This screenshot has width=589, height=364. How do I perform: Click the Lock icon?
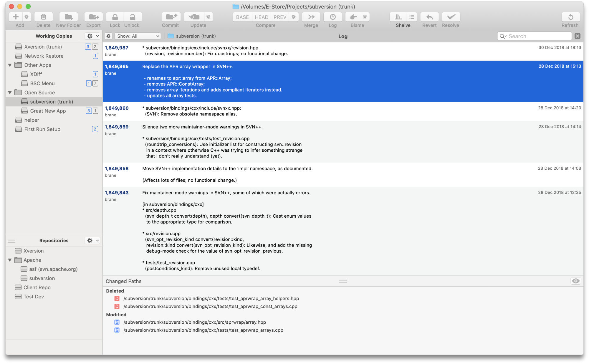[x=115, y=17]
